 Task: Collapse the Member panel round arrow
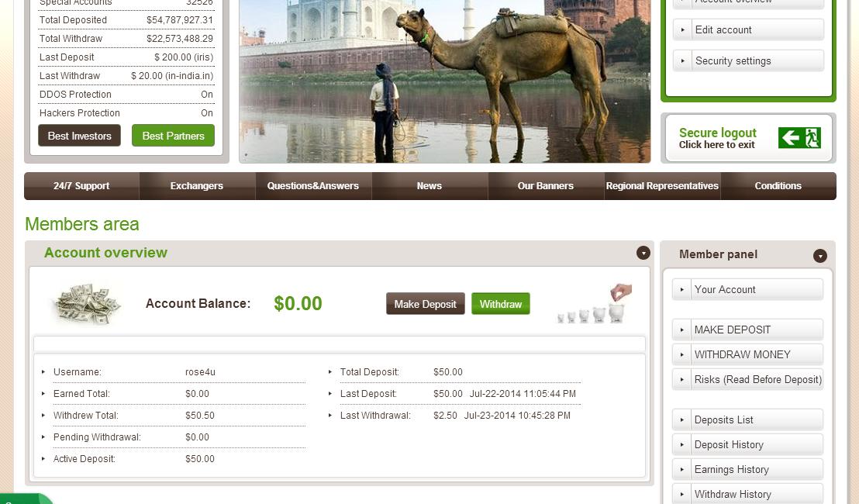[819, 256]
